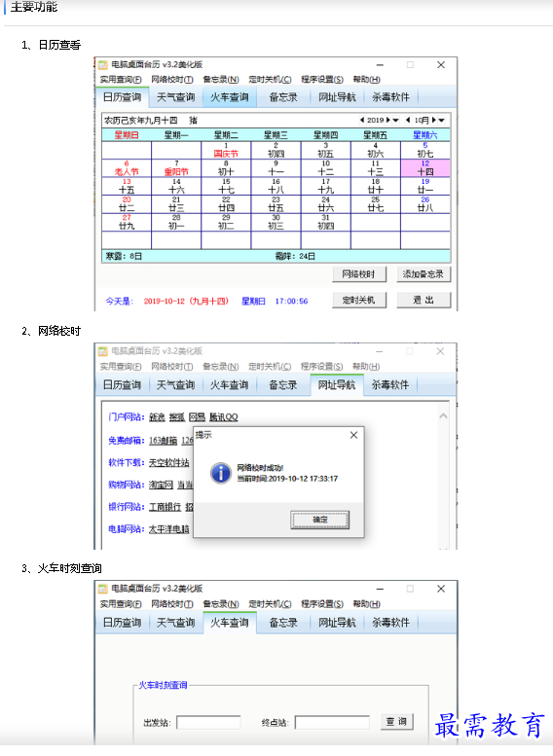Click the blue info icon in the 提示 dialog
The image size is (553, 756).
coord(221,473)
